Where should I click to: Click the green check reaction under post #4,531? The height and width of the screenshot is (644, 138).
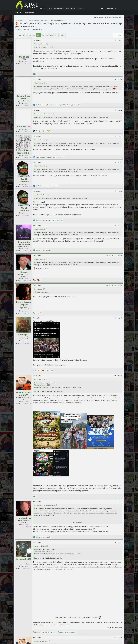[34, 496]
